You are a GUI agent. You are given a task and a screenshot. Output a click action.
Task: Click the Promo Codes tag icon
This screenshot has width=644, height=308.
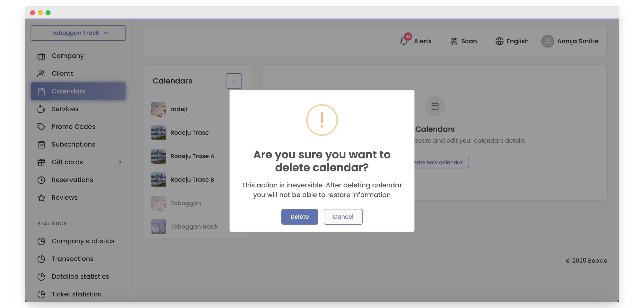[41, 127]
